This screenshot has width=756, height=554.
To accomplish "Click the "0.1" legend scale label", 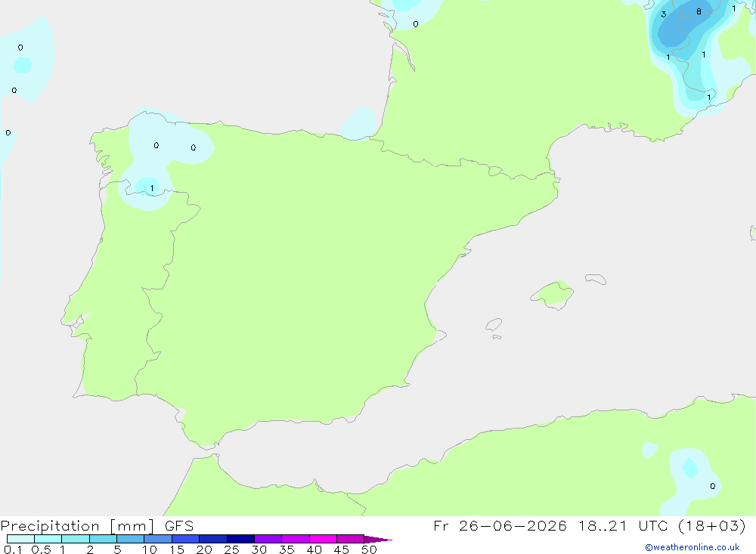I will [x=13, y=549].
